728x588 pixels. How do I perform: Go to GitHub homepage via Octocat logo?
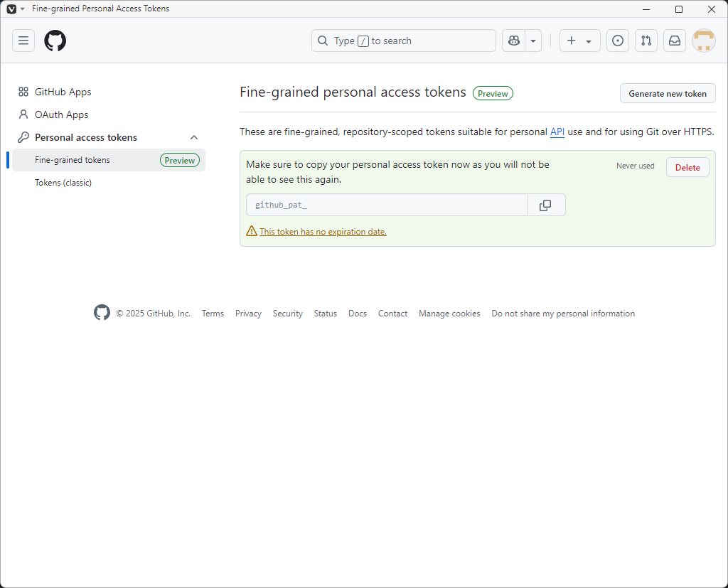[55, 41]
